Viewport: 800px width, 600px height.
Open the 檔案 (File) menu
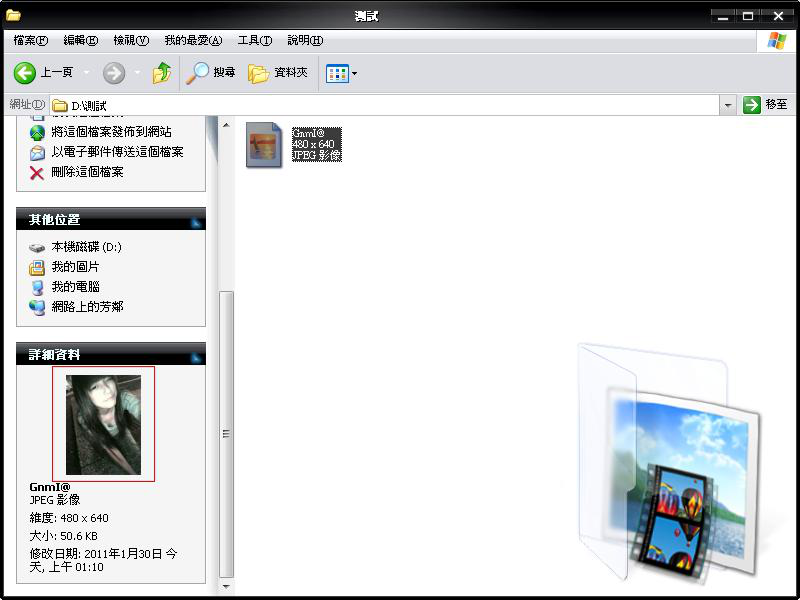click(30, 40)
